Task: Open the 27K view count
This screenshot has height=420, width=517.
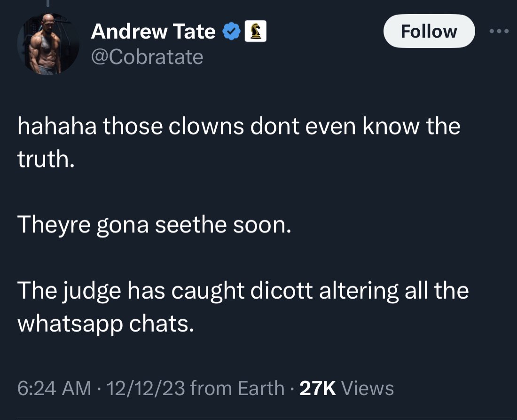Action: point(317,388)
